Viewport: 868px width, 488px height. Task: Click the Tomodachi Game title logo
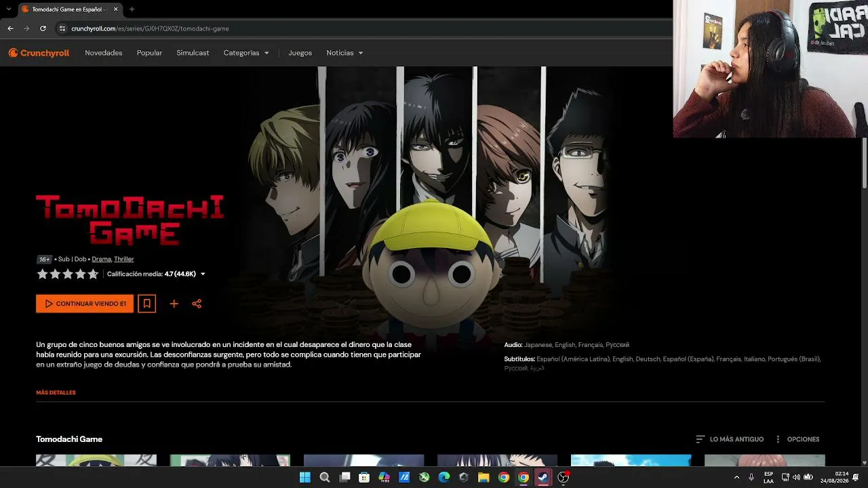click(x=130, y=220)
